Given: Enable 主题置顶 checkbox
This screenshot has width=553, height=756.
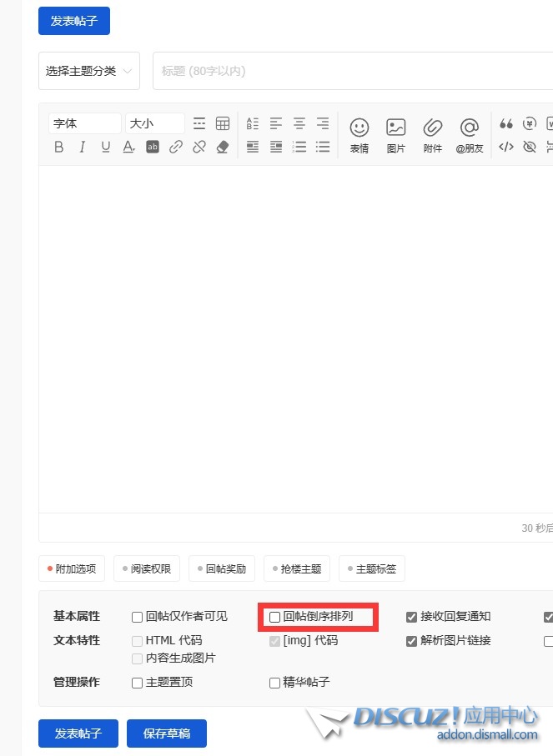Looking at the screenshot, I should pos(137,682).
